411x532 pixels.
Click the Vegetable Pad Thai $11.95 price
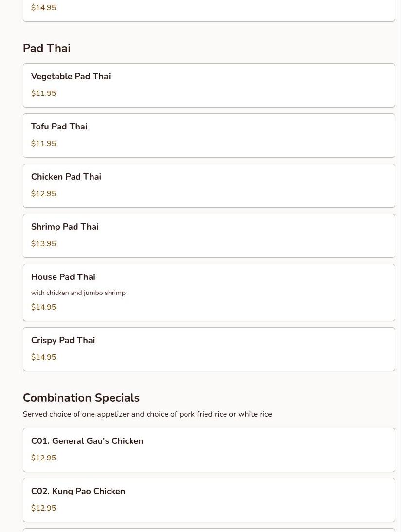[43, 93]
